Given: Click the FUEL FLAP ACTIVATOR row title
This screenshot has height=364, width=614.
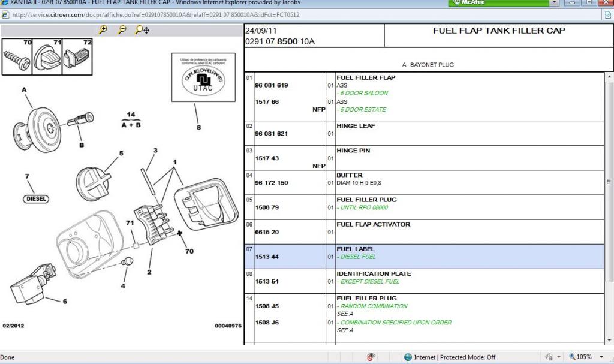Looking at the screenshot, I should click(x=373, y=224).
